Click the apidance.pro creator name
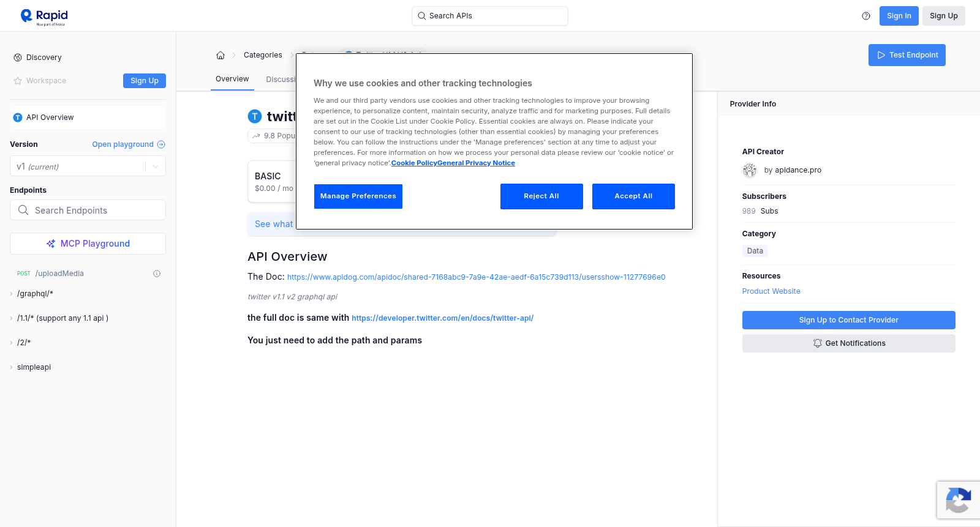Image resolution: width=980 pixels, height=527 pixels. point(798,170)
